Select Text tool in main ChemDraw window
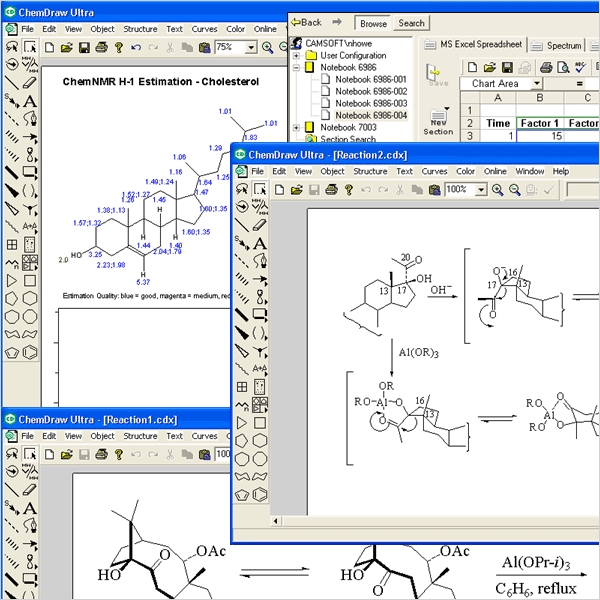 click(30, 101)
